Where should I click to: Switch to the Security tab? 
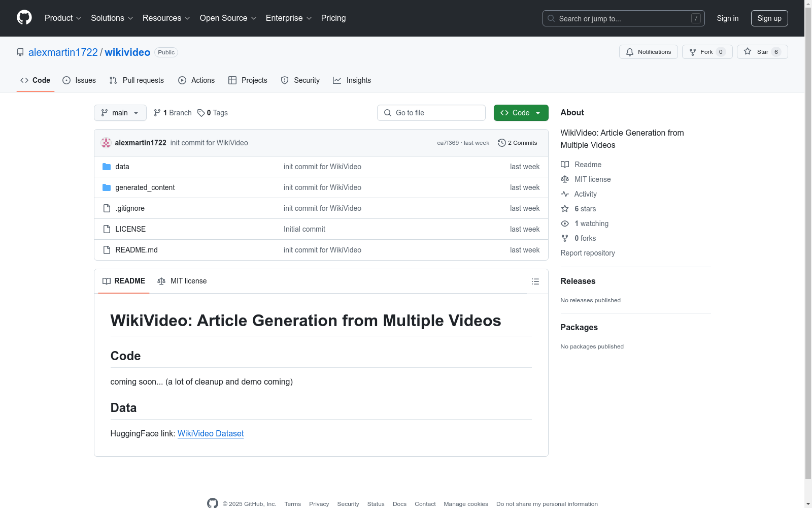(x=300, y=80)
